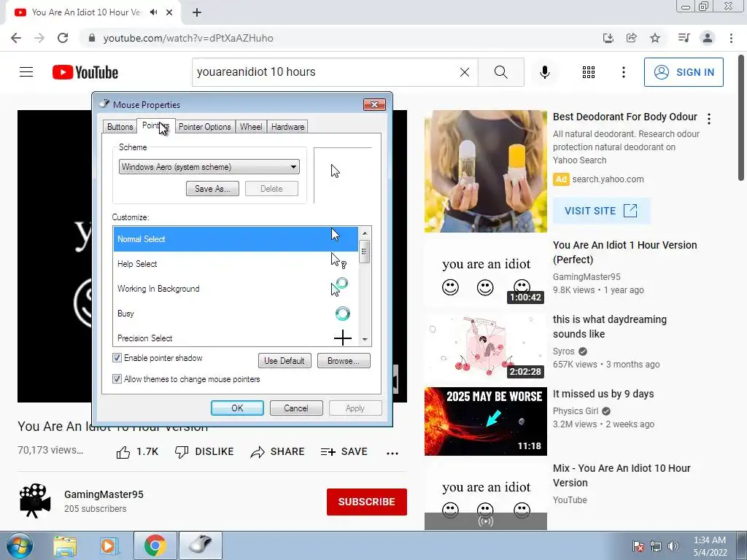Open Chrome's three-dot customize menu
Screen dimensions: 747x560
pyautogui.click(x=731, y=38)
